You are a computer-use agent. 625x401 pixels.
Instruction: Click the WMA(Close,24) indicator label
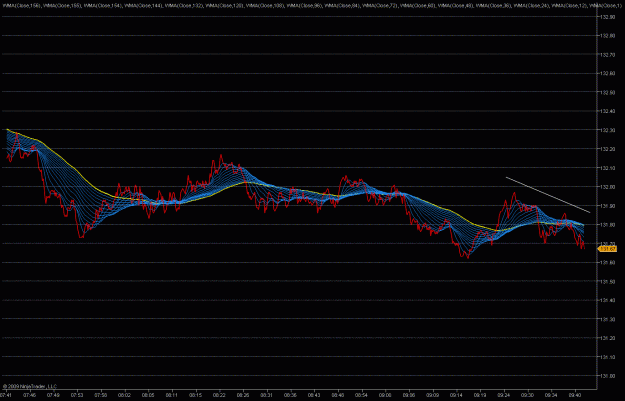pyautogui.click(x=531, y=6)
